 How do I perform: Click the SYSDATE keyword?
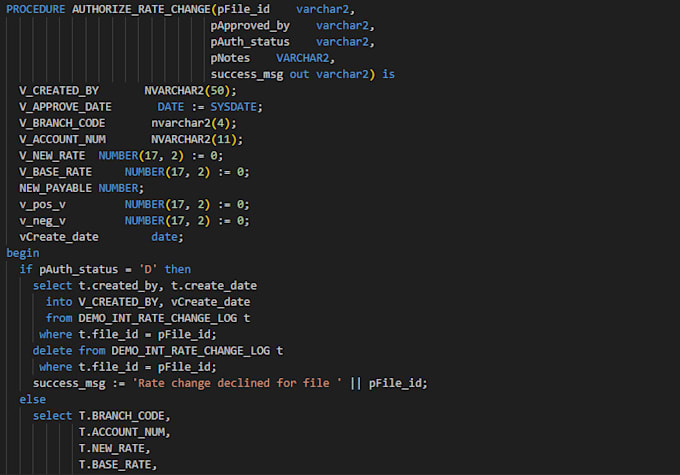tap(234, 107)
